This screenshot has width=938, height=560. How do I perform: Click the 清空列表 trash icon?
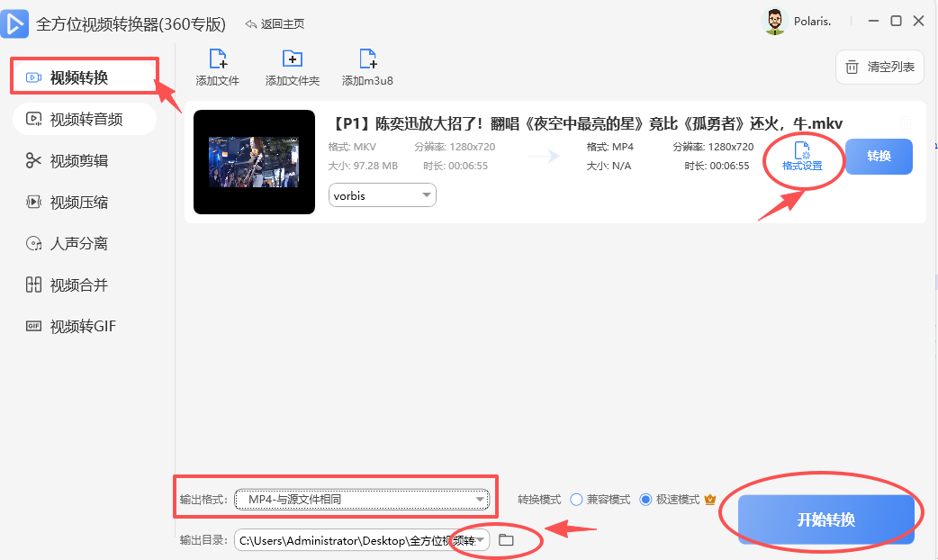pyautogui.click(x=851, y=67)
